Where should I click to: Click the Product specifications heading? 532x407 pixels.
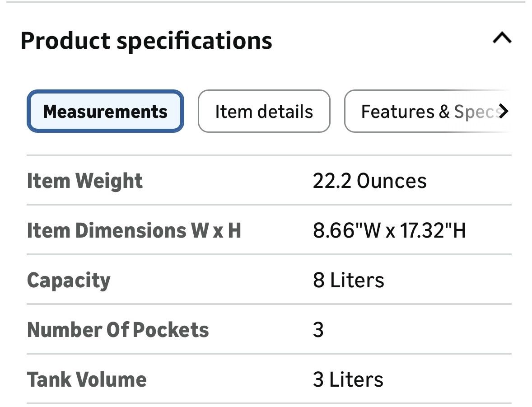pos(146,41)
